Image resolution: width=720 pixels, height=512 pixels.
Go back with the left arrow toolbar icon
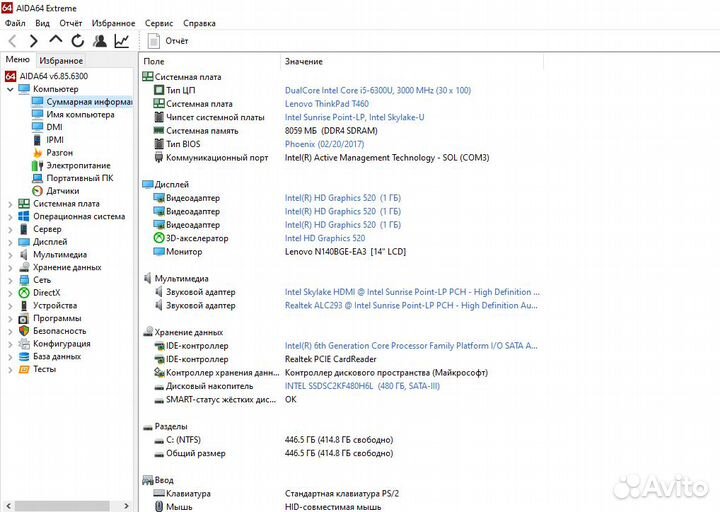[12, 41]
